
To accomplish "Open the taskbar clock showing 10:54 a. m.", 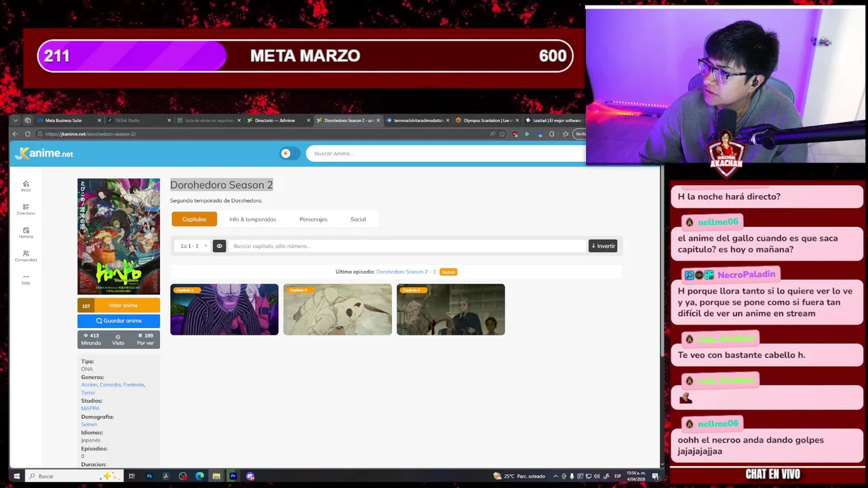I will 636,476.
